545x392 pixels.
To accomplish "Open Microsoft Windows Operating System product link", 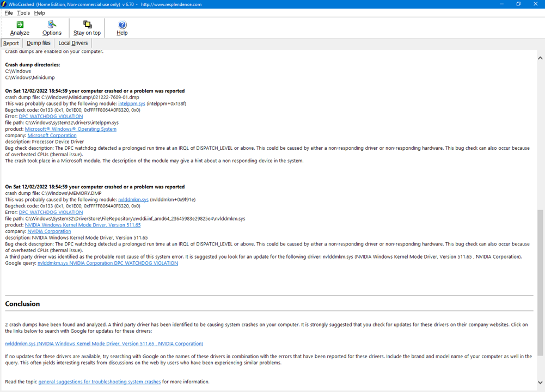I will (x=71, y=129).
